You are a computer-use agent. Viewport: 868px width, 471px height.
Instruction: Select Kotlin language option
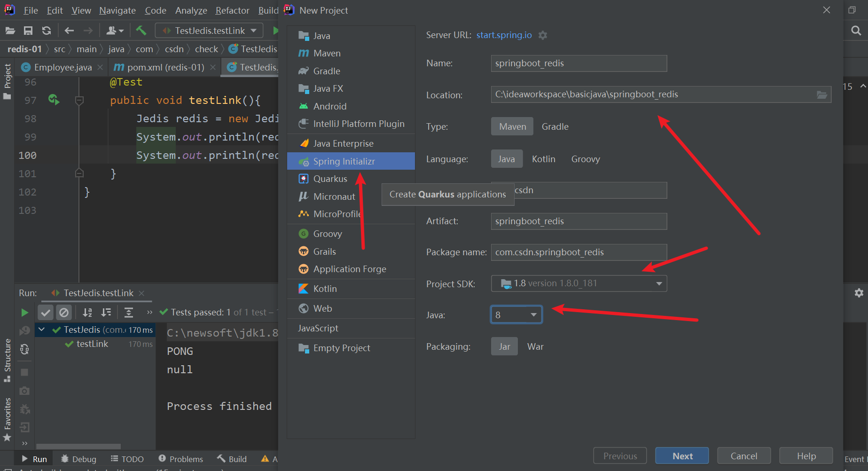[x=543, y=159]
